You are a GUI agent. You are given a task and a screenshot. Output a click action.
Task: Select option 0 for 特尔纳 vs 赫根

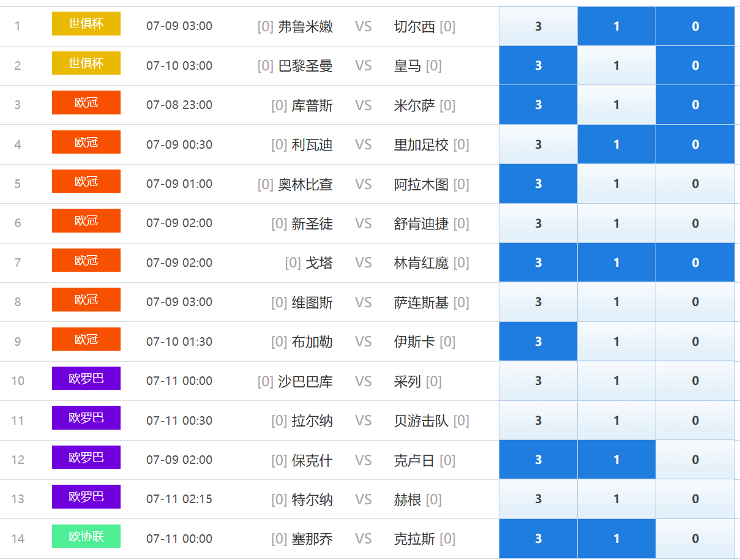click(695, 499)
